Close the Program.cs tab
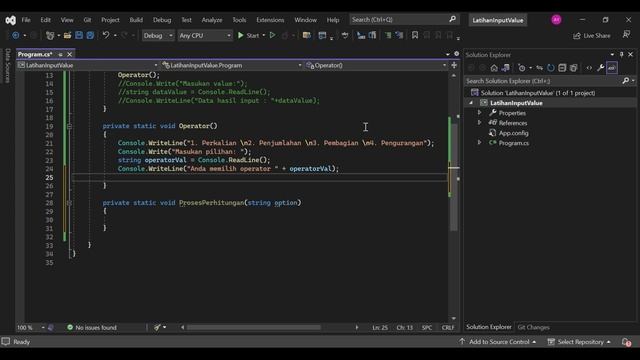Viewport: 640px width, 360px height. point(69,54)
